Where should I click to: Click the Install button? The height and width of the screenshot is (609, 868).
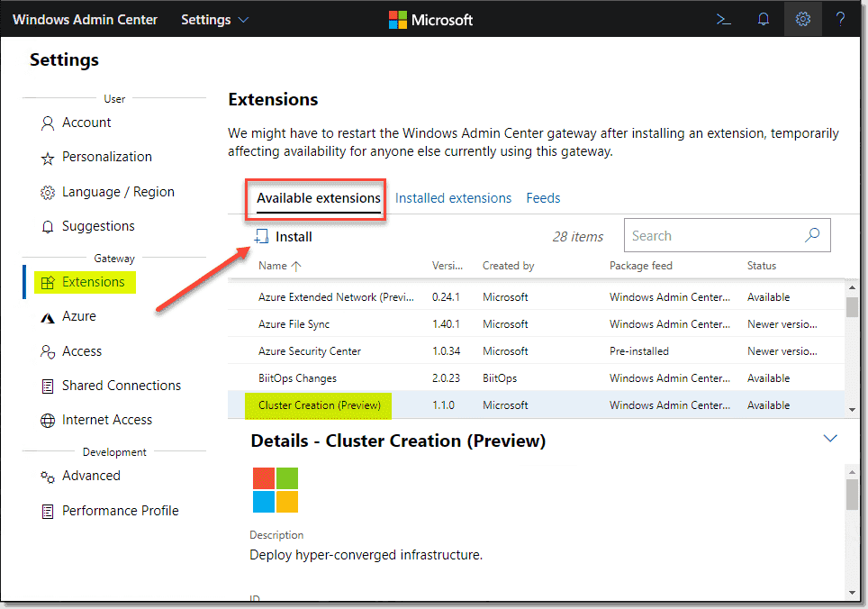point(284,235)
